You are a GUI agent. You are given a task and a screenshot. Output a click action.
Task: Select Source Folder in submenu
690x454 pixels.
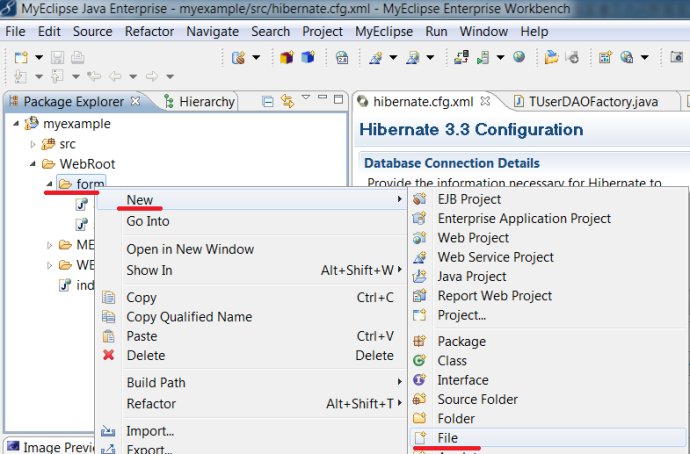click(548, 399)
